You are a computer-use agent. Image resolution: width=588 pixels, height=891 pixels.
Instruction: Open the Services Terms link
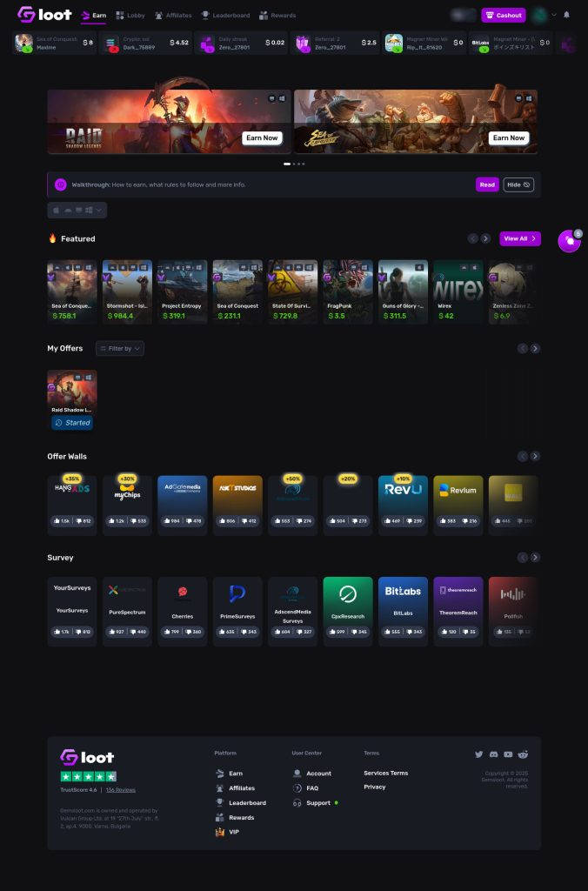click(385, 773)
